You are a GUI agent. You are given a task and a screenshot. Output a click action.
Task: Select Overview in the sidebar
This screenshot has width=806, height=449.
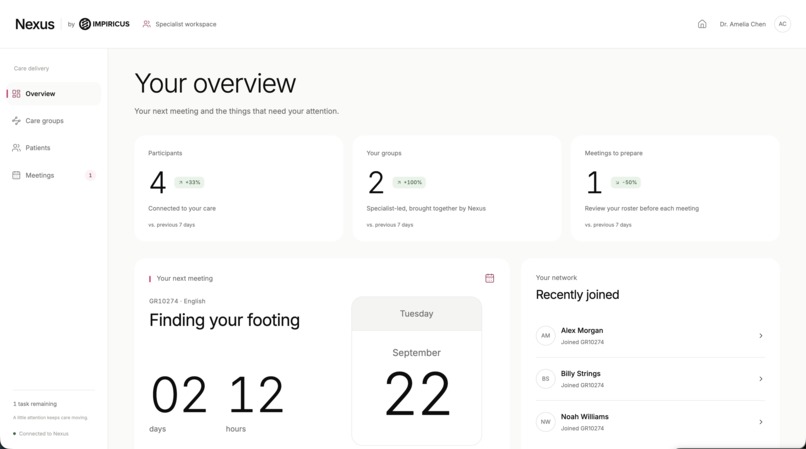(53, 94)
